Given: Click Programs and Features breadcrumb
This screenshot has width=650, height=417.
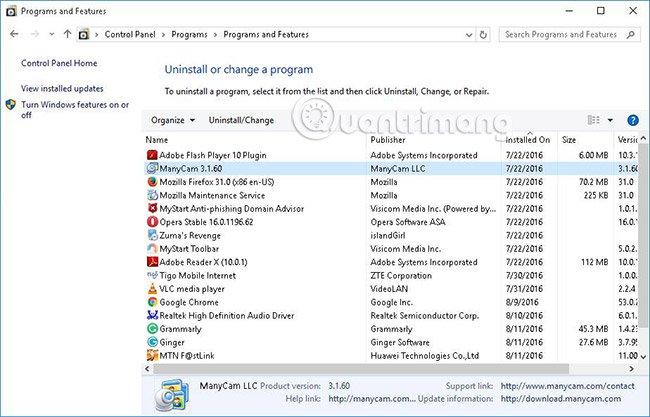Looking at the screenshot, I should click(x=266, y=34).
